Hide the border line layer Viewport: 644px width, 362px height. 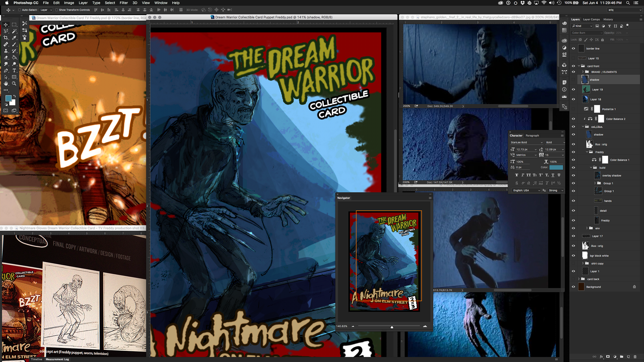tap(573, 49)
